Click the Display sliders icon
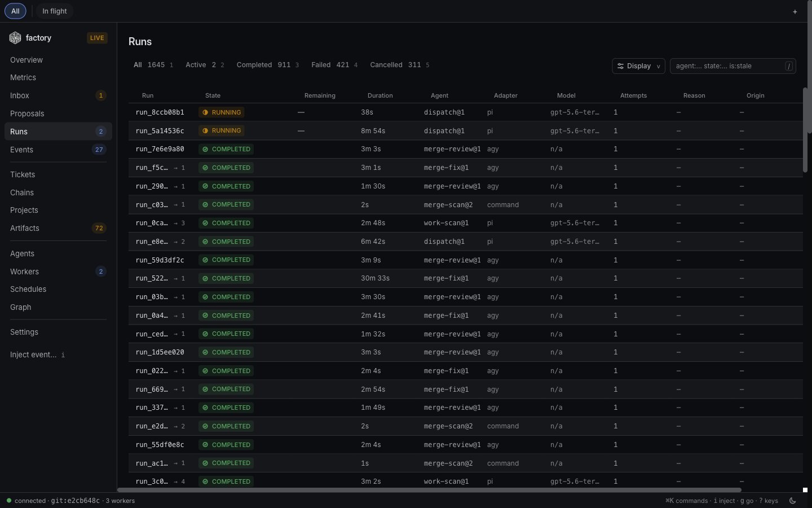 [x=620, y=66]
